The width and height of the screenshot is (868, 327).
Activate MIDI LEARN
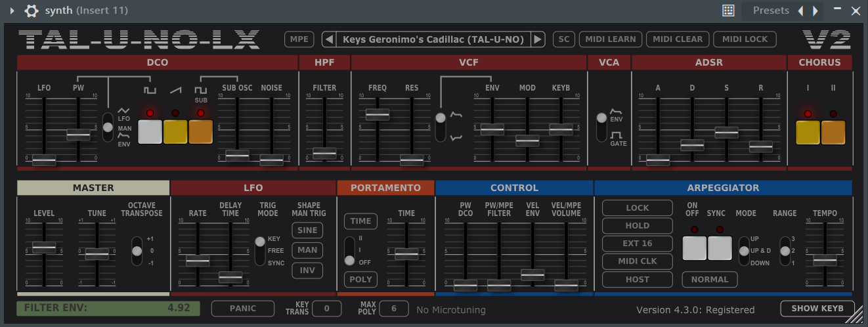[611, 39]
